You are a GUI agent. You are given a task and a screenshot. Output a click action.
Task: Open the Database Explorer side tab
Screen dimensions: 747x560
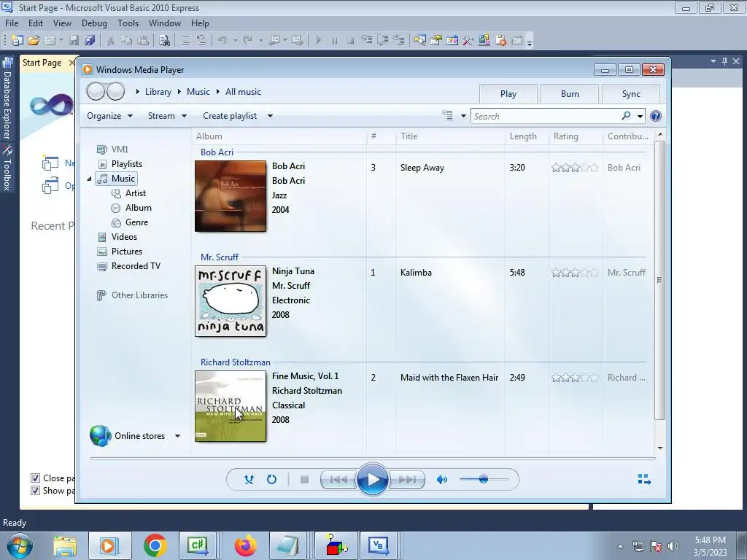click(7, 99)
